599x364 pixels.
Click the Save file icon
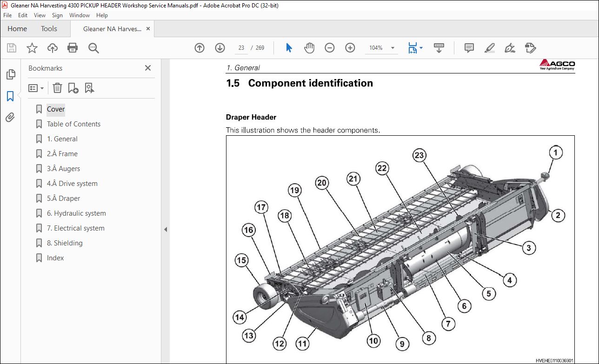pyautogui.click(x=12, y=48)
